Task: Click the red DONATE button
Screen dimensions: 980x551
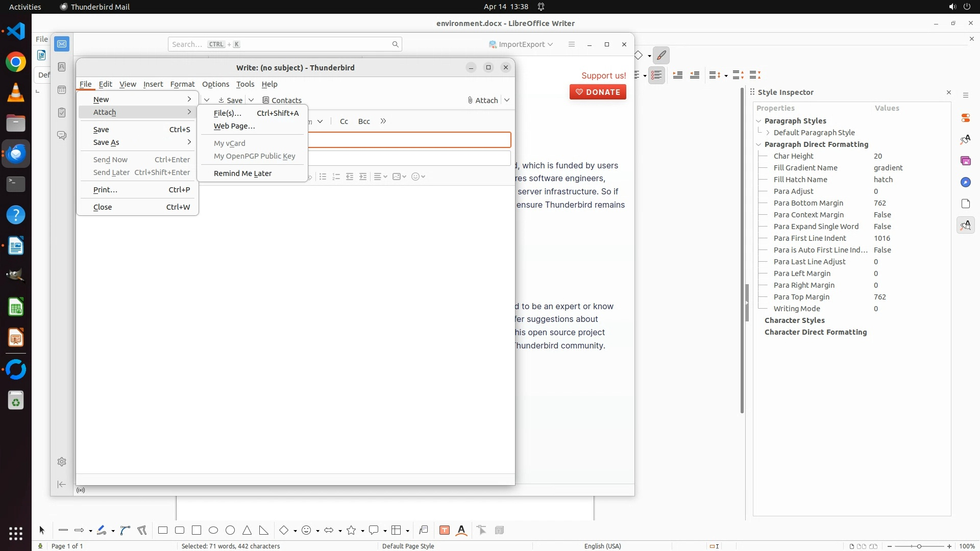Action: click(598, 92)
